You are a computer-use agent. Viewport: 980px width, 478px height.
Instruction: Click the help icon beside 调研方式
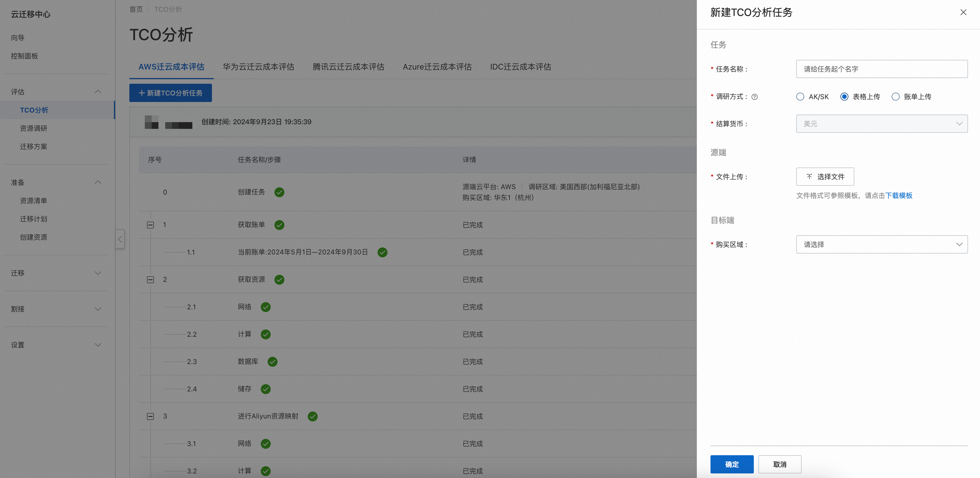pos(754,97)
